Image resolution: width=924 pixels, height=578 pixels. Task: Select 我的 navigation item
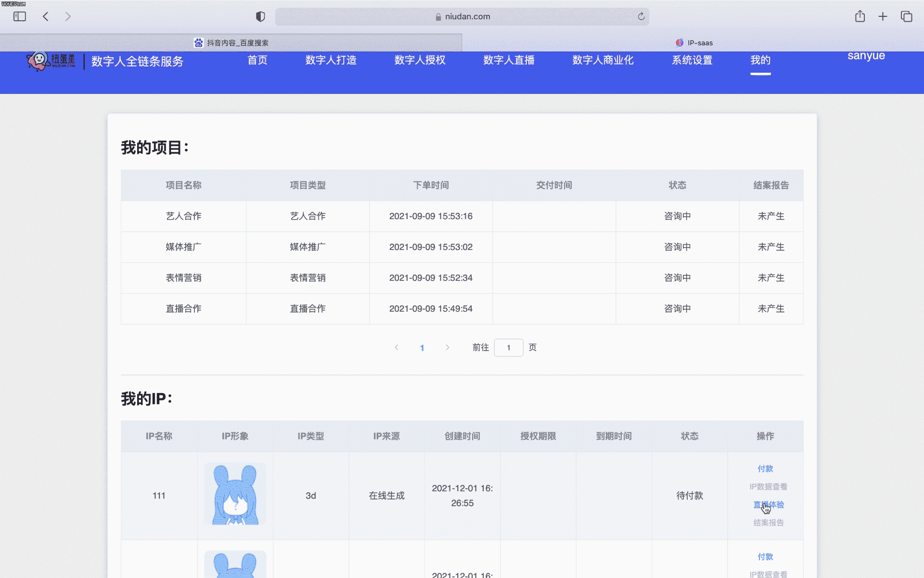pos(760,60)
